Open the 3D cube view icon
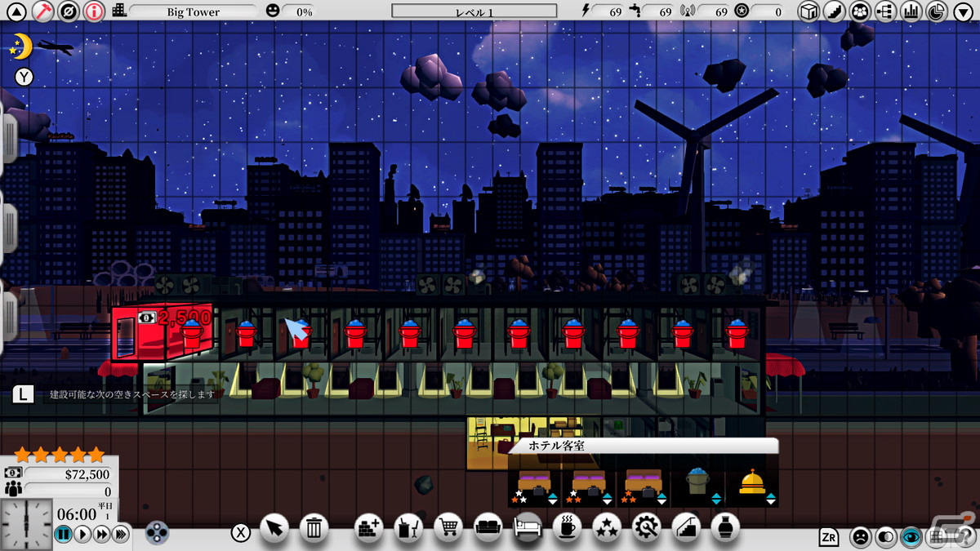This screenshot has height=551, width=980. [808, 11]
